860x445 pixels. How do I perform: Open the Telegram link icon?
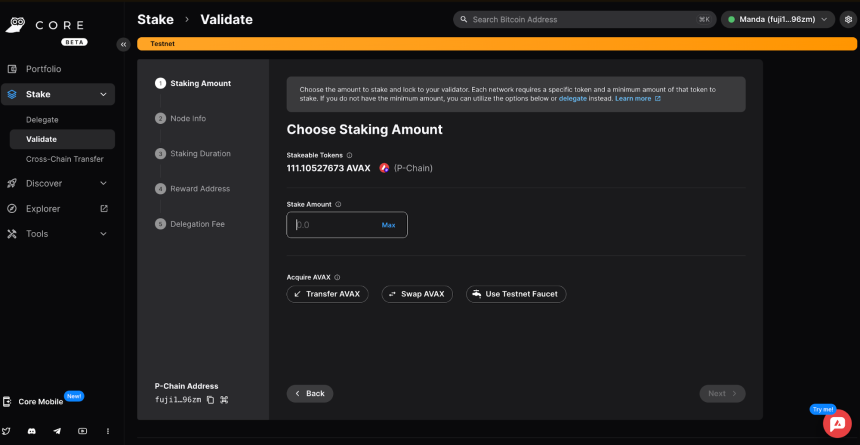pyautogui.click(x=57, y=431)
